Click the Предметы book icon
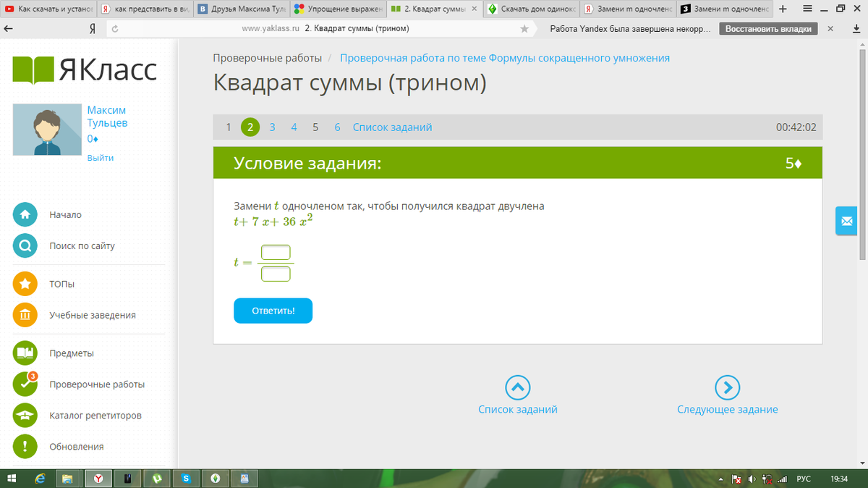 pos(25,353)
